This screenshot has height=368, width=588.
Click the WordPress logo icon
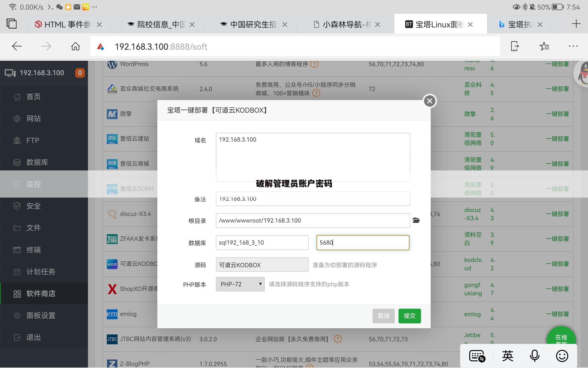coord(112,64)
